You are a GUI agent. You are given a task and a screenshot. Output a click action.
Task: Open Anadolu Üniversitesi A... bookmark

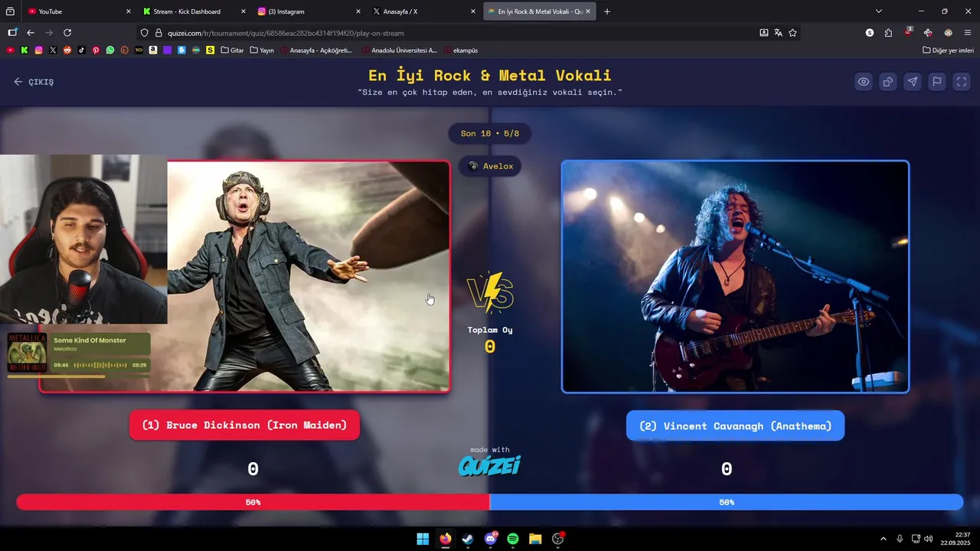tap(399, 50)
